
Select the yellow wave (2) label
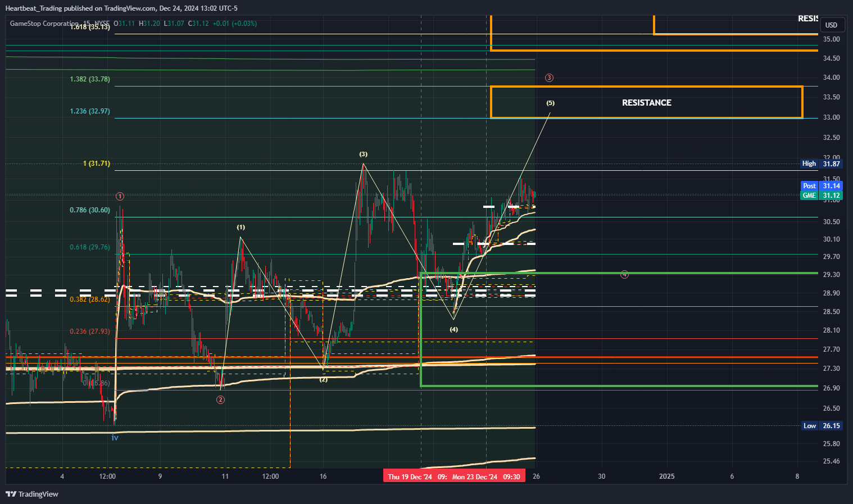(324, 380)
